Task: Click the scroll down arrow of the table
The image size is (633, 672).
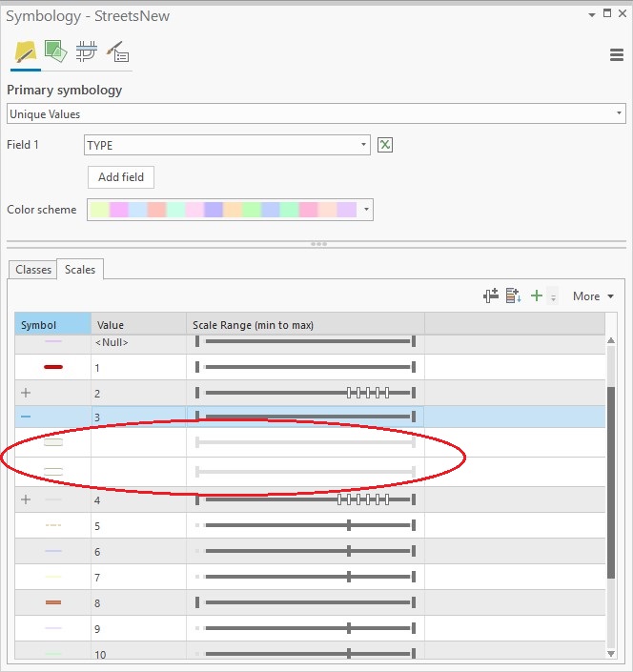Action: tap(611, 654)
